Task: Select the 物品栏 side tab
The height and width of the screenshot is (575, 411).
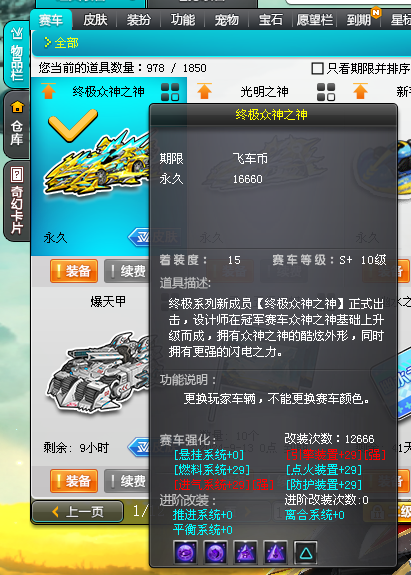Action: [x=16, y=55]
